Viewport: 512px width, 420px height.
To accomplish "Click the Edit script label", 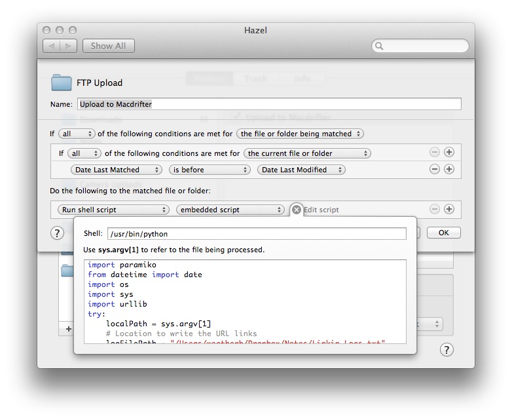I will pyautogui.click(x=321, y=210).
